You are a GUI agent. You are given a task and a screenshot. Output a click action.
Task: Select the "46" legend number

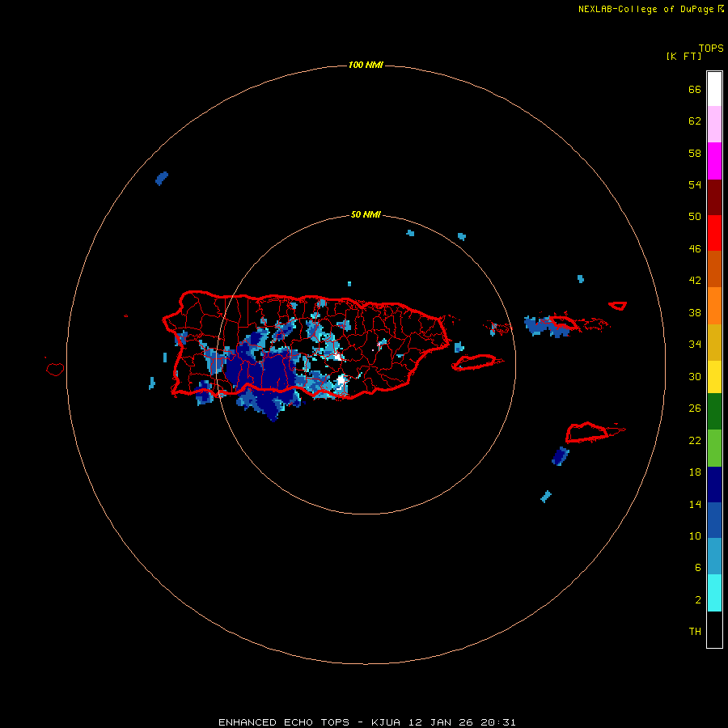tap(695, 249)
